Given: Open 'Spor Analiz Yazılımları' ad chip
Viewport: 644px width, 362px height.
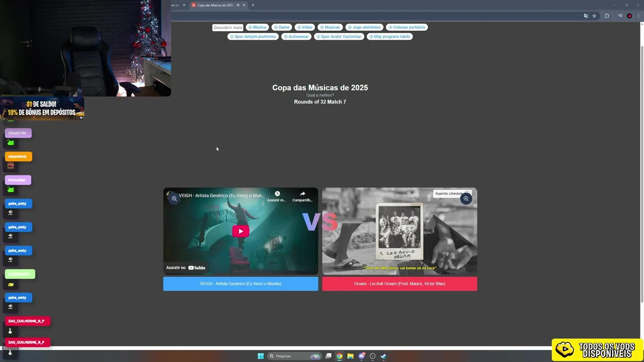Looking at the screenshot, I should [x=339, y=36].
